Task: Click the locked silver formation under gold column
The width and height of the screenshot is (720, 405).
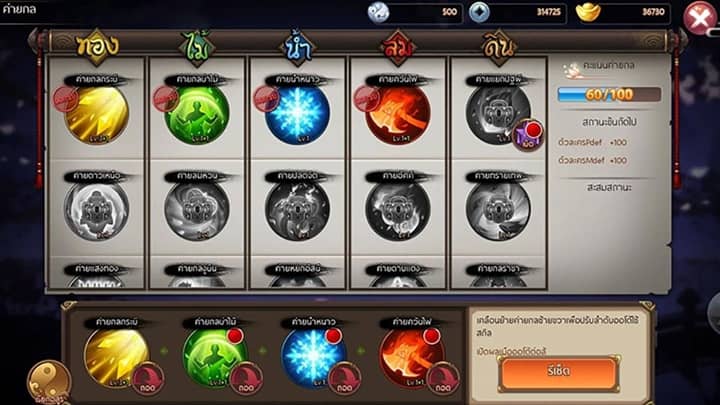Action: [97, 211]
